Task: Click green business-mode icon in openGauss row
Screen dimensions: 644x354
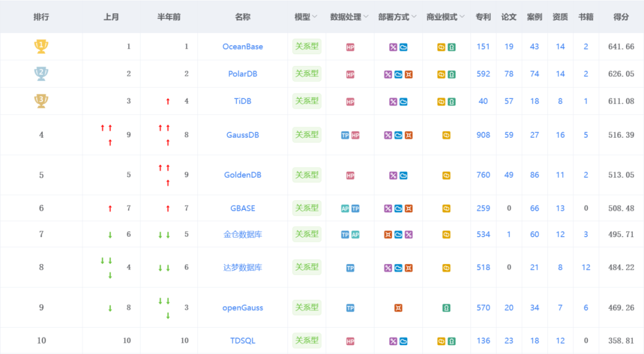Action: 446,308
